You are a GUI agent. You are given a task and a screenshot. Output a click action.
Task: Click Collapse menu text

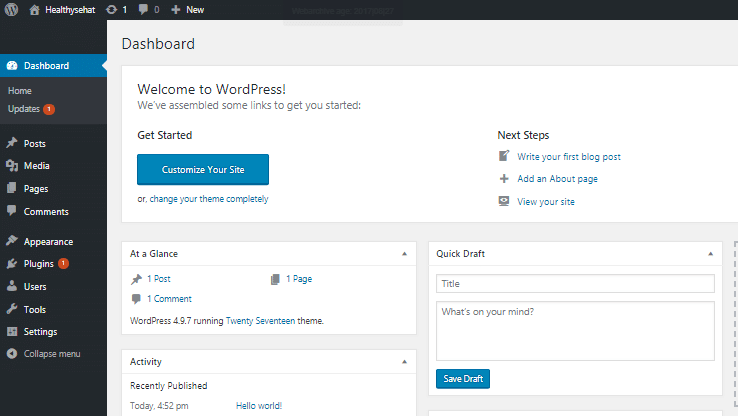click(x=52, y=354)
